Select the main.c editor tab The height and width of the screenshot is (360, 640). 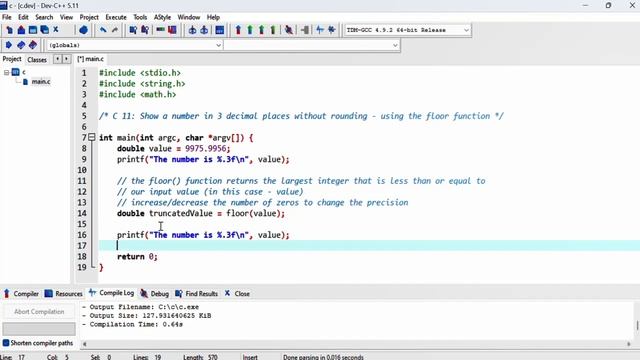91,59
